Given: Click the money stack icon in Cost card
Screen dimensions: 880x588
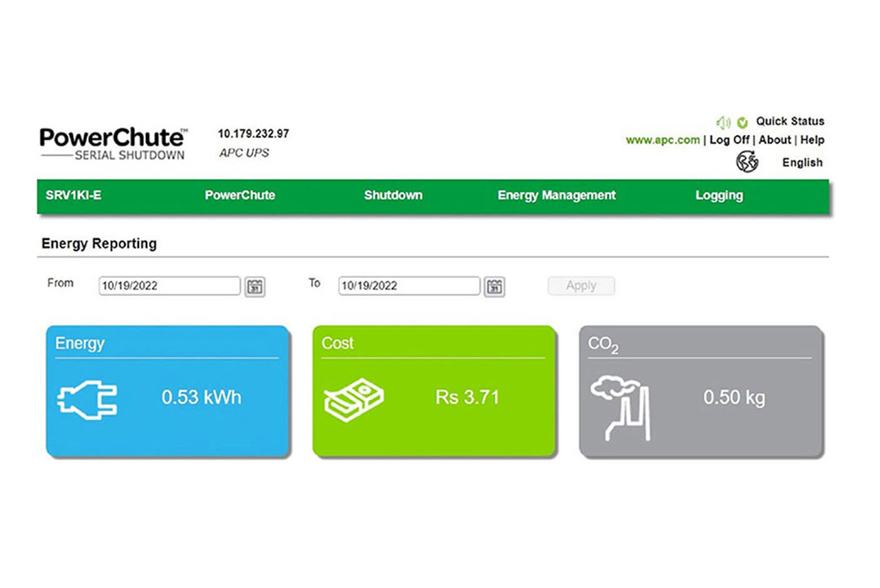Looking at the screenshot, I should coord(354,399).
